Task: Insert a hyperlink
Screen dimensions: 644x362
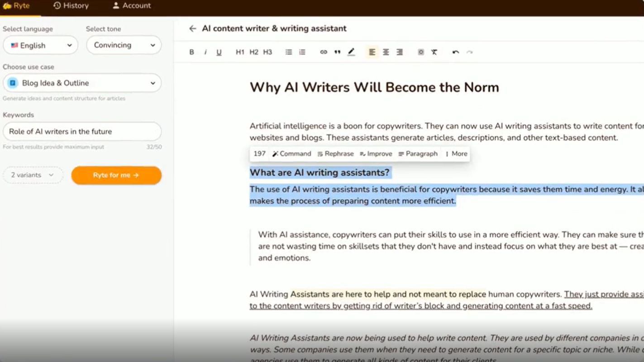Action: tap(324, 52)
